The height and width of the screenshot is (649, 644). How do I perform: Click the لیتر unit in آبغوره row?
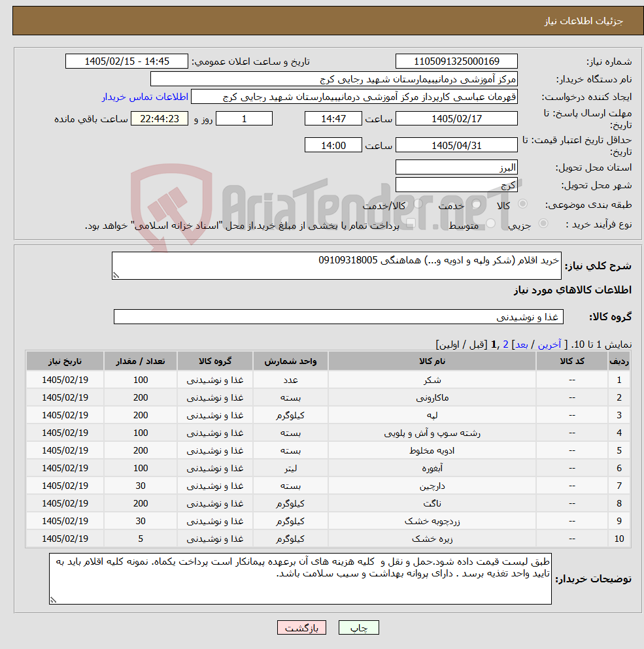pos(290,468)
